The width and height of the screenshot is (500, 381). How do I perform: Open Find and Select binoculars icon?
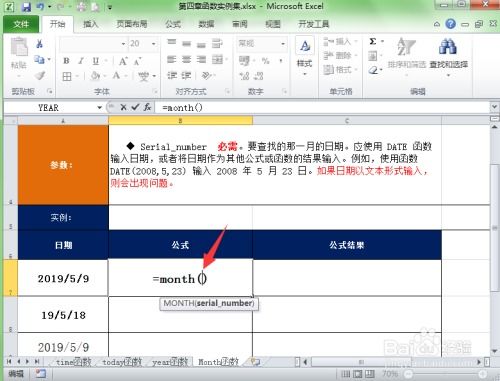click(x=448, y=47)
